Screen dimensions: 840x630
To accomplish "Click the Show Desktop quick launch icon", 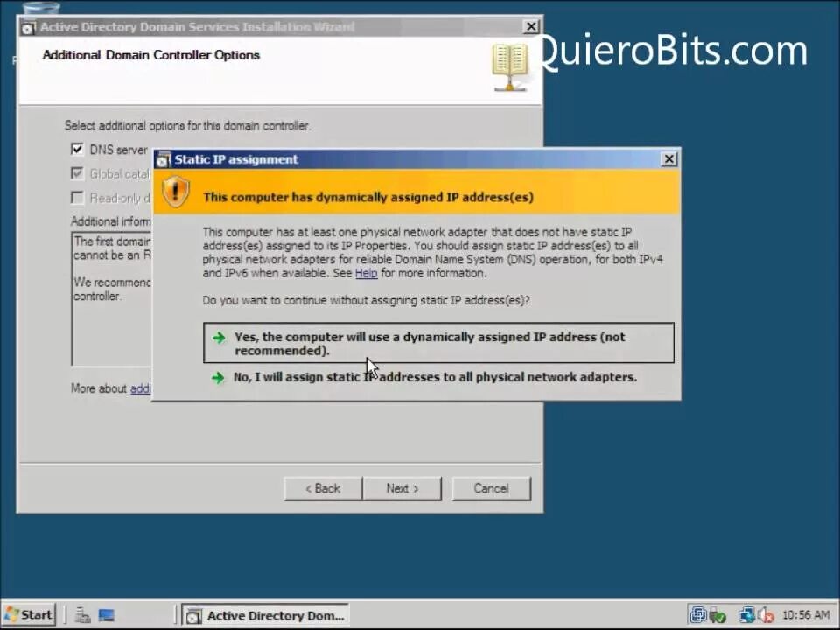I will click(x=106, y=615).
